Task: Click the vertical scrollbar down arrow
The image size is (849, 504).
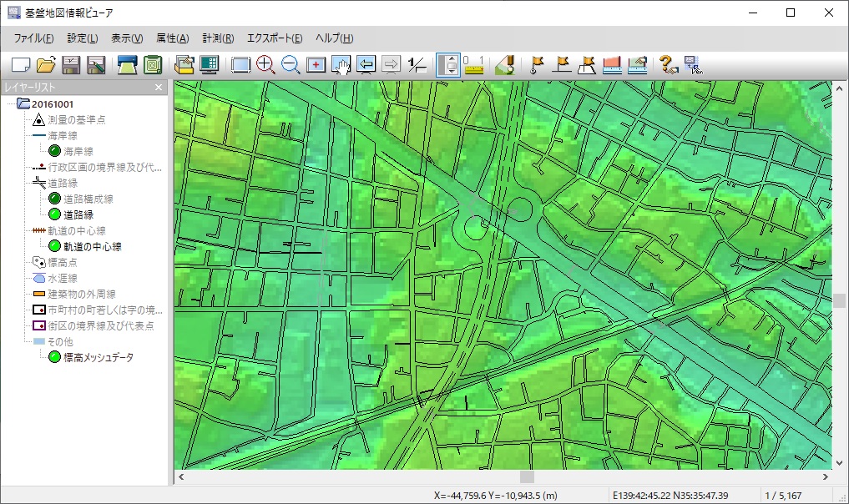Action: point(839,463)
